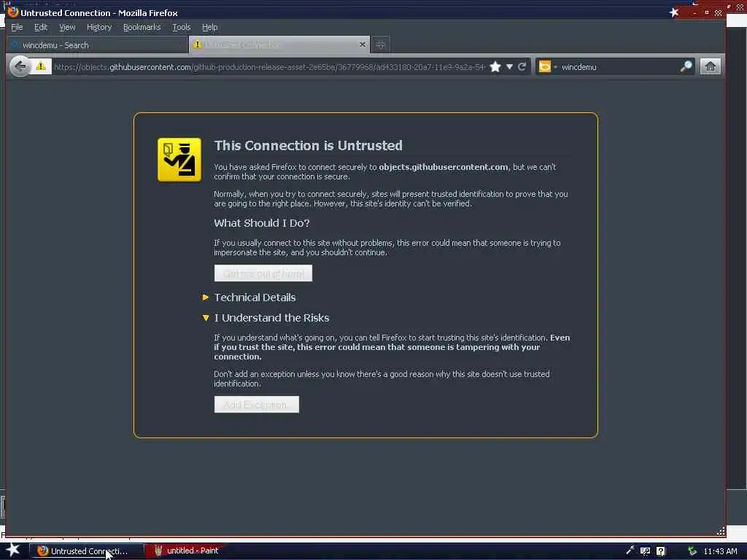Click the Get me out of here button
The height and width of the screenshot is (560, 747).
[263, 273]
